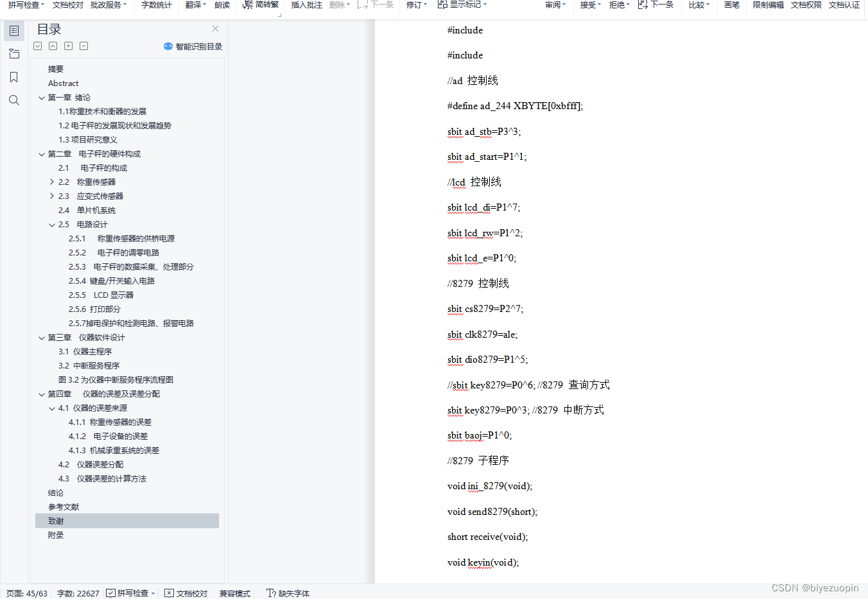Viewport: 868px width, 599px height.
Task: Click the grayed 删除 comment dropdown
Action: coord(340,4)
